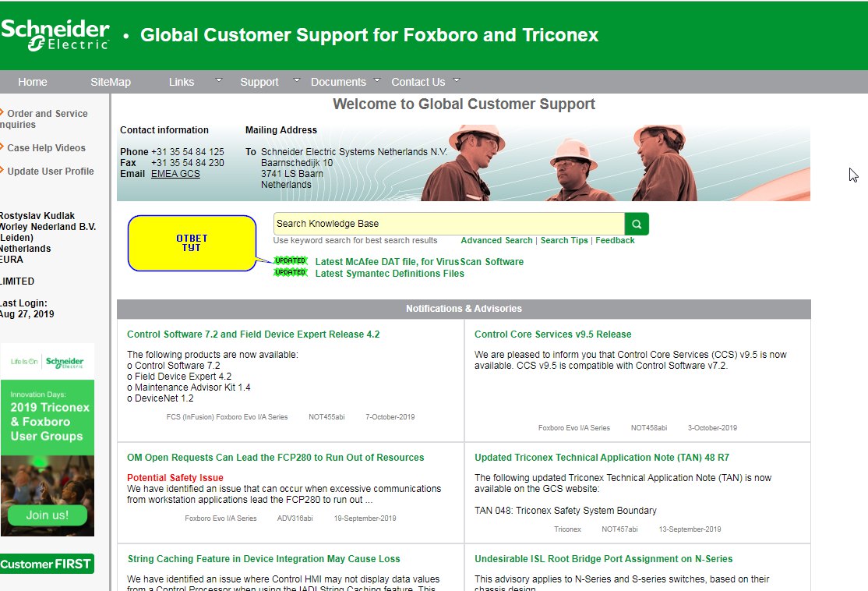Image resolution: width=868 pixels, height=591 pixels.
Task: Click Baarnschedijk 10 address line
Action: click(297, 163)
